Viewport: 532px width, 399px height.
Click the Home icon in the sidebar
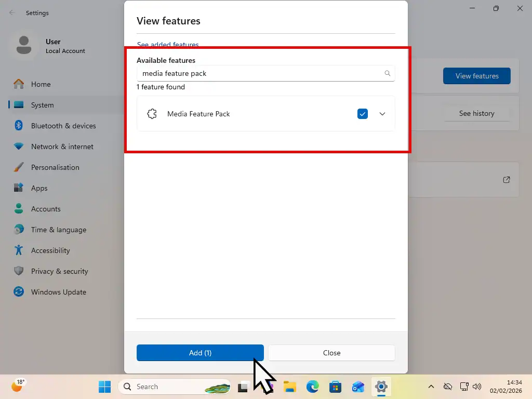[x=42, y=84]
